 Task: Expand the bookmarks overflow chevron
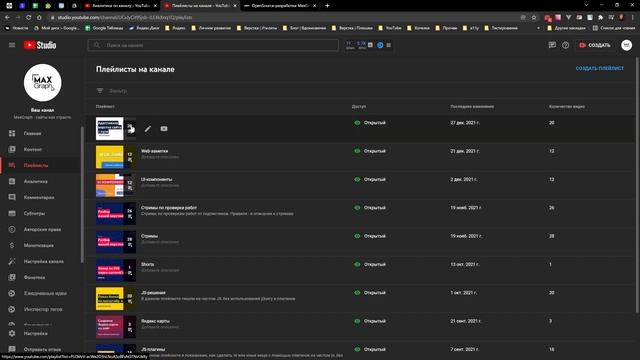coord(538,28)
